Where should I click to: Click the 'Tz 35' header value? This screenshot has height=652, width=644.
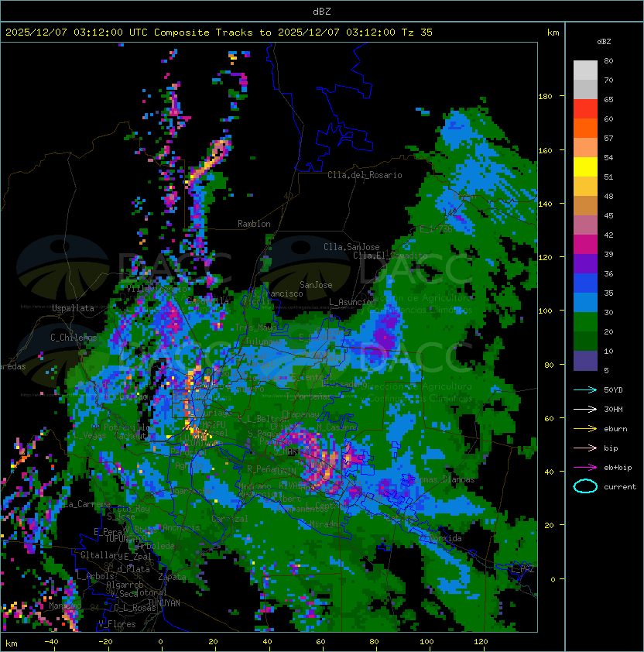(417, 33)
